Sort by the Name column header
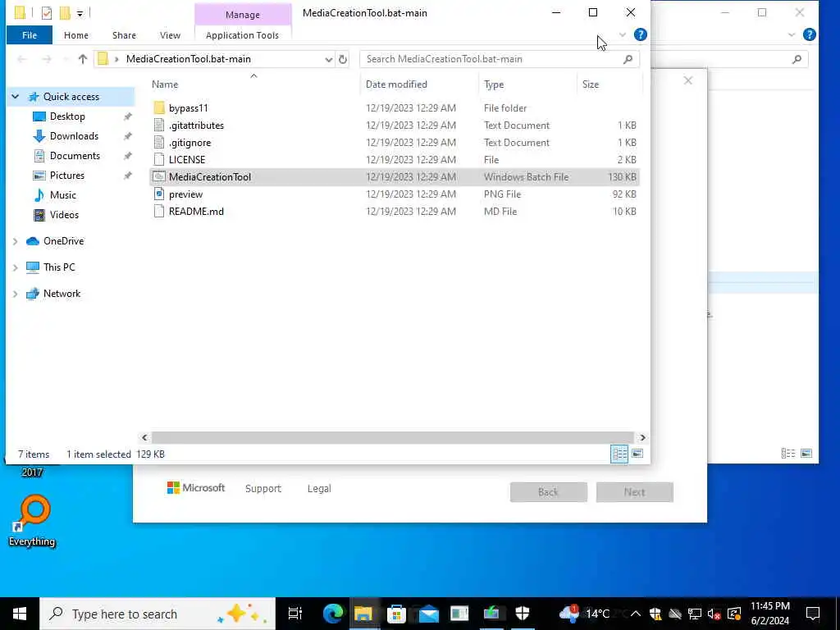Image resolution: width=840 pixels, height=630 pixels. [x=165, y=84]
